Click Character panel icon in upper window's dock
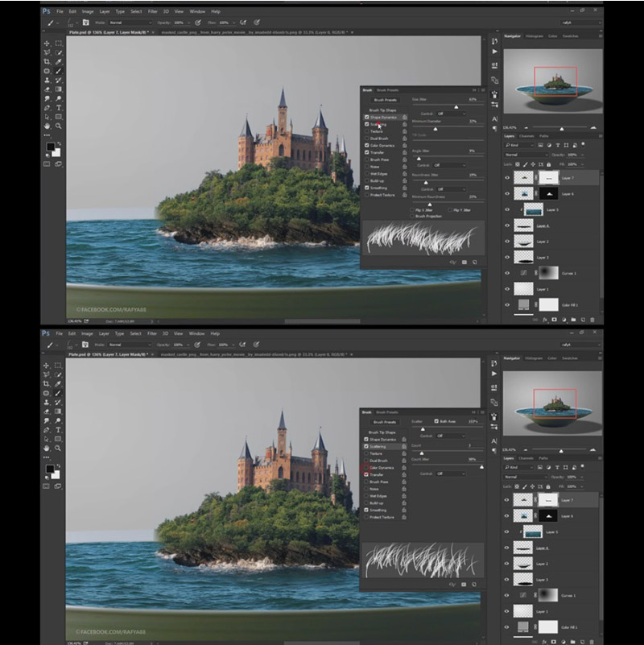 [x=495, y=119]
